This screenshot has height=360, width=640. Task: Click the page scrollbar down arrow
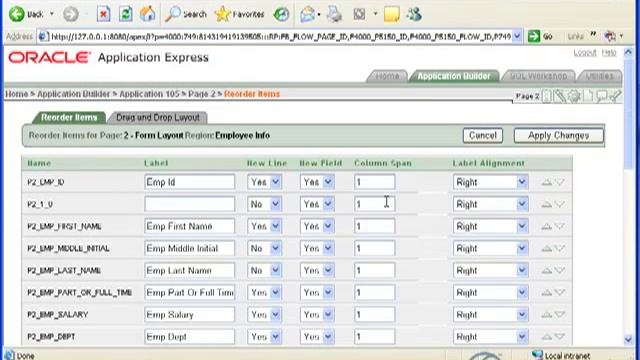(x=628, y=339)
